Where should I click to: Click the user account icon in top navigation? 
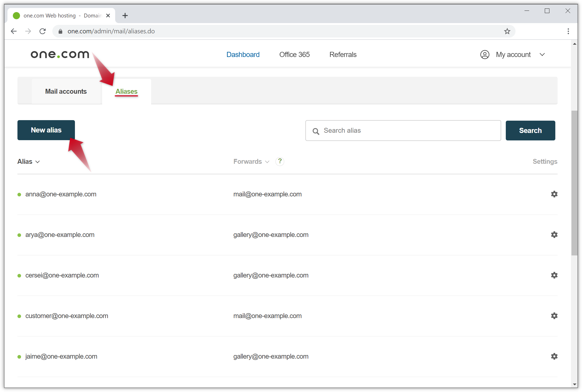coord(484,54)
